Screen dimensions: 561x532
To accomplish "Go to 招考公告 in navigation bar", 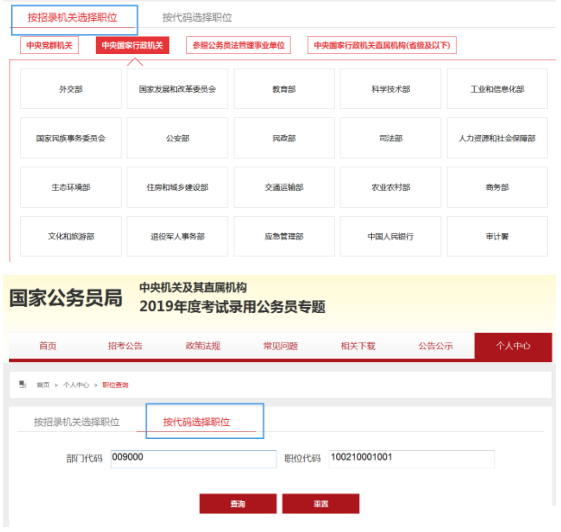I will tap(125, 346).
